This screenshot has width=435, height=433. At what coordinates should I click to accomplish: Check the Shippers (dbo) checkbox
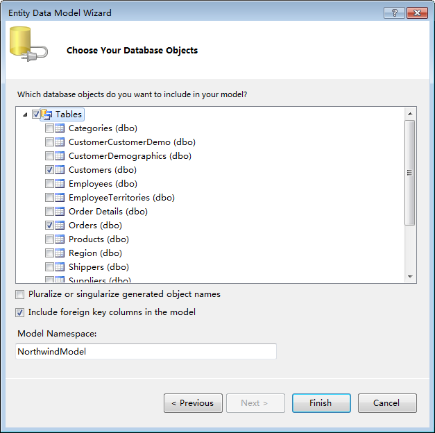(x=49, y=267)
